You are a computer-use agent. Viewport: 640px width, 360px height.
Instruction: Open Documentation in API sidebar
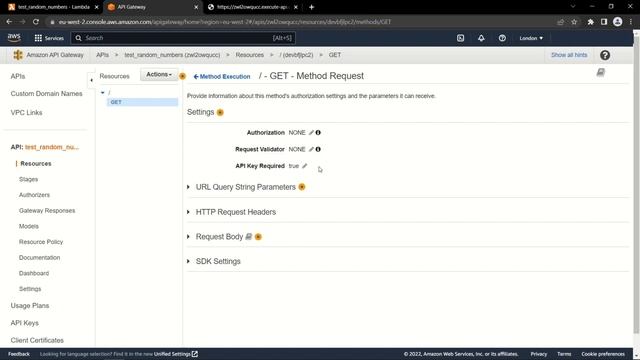tap(39, 258)
